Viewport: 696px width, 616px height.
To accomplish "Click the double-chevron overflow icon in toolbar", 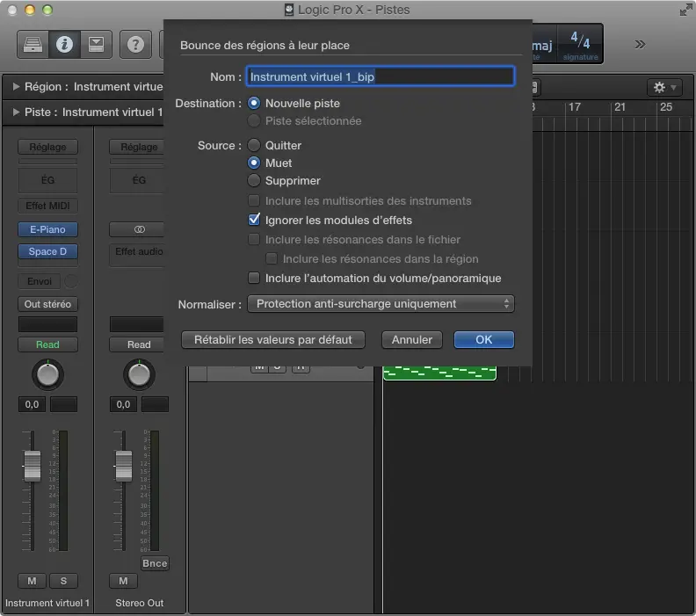I will coord(640,44).
